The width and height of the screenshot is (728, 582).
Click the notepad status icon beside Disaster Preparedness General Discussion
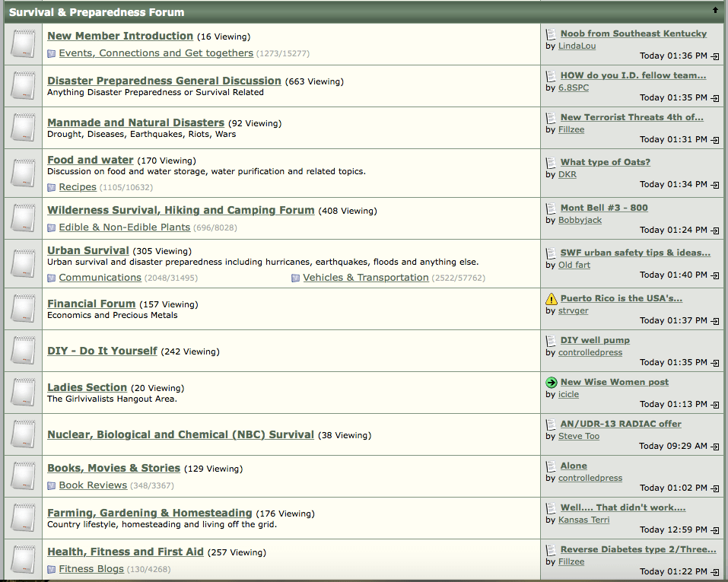coord(24,86)
